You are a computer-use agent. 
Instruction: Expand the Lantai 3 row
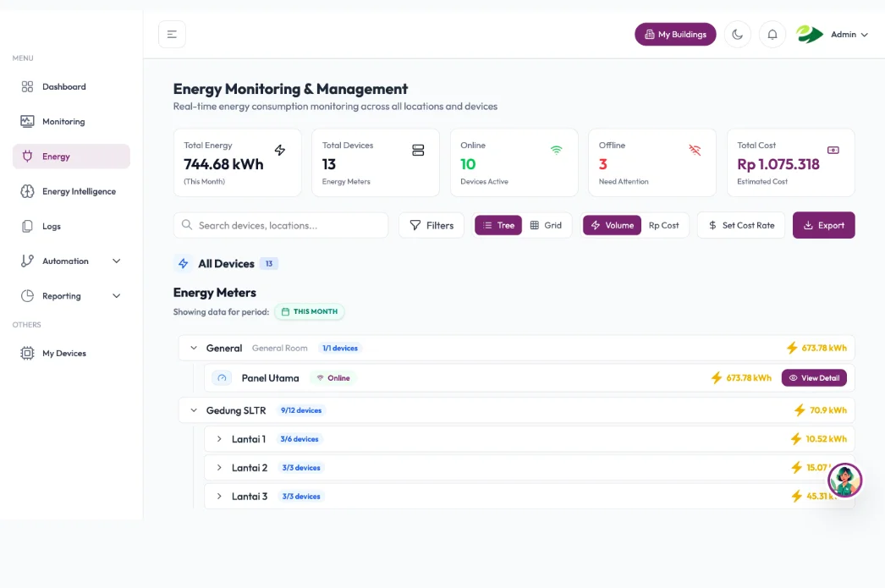point(219,497)
